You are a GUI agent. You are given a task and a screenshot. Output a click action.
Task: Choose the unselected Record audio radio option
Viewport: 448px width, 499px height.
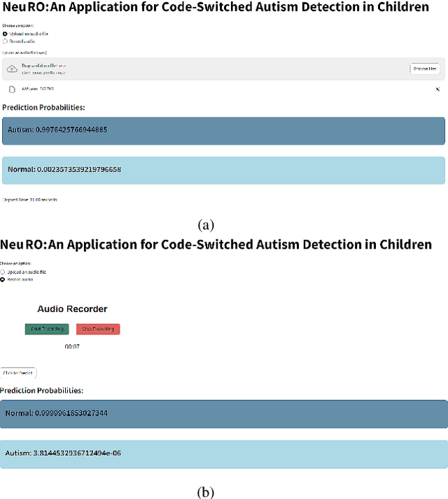(x=3, y=41)
